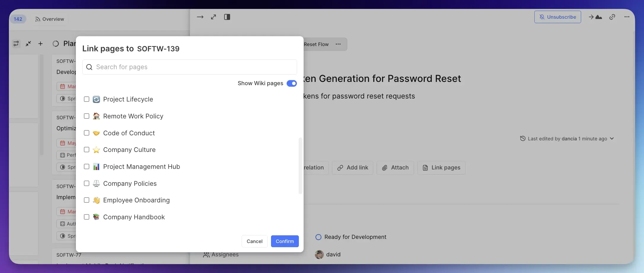Click david's avatar under Assignees
Screen dimensions: 644x273
(x=319, y=254)
